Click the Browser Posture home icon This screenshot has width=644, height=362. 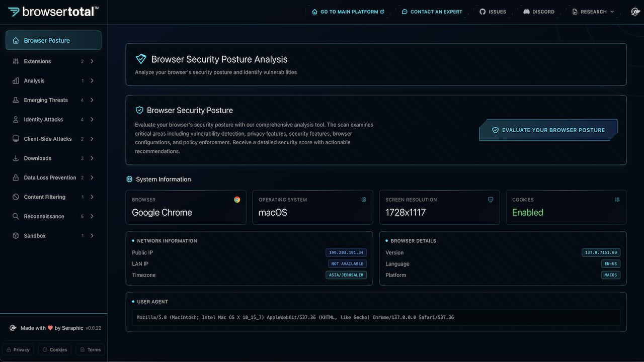pyautogui.click(x=16, y=41)
